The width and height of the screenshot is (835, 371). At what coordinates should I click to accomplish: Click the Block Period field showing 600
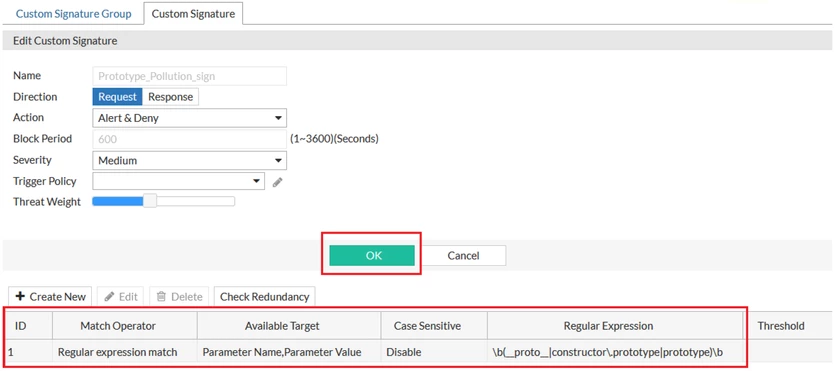[190, 139]
